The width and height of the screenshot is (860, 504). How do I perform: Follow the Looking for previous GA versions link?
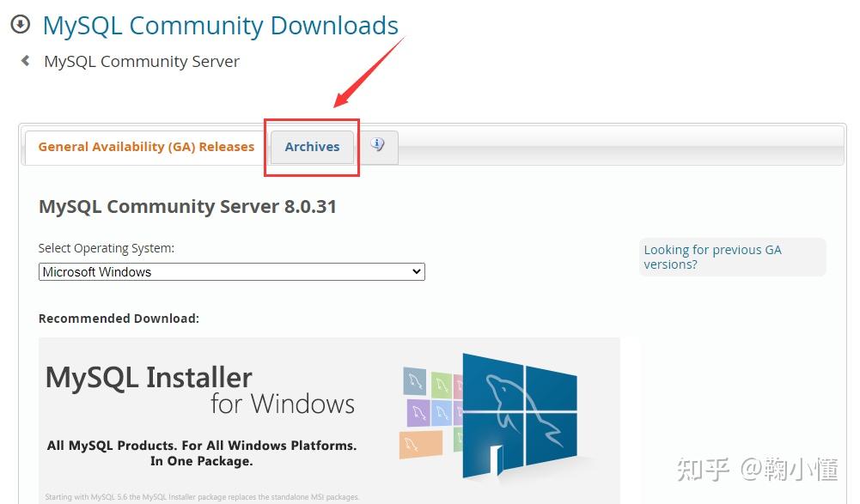coord(712,257)
